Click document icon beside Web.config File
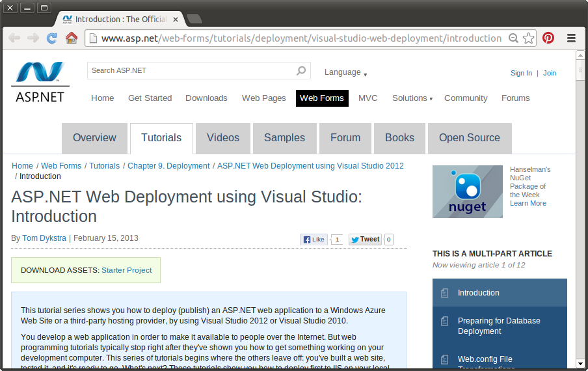Image resolution: width=588 pixels, height=371 pixels. pyautogui.click(x=444, y=359)
